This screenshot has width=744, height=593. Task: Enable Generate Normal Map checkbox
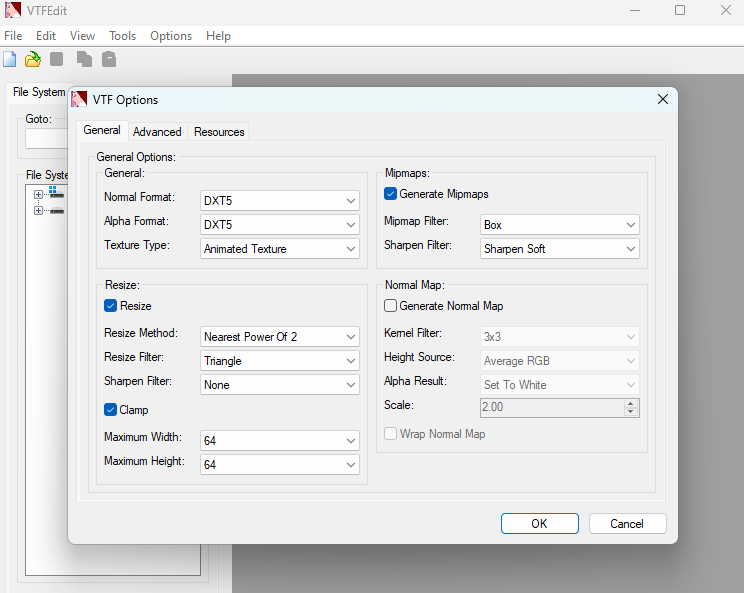point(390,306)
